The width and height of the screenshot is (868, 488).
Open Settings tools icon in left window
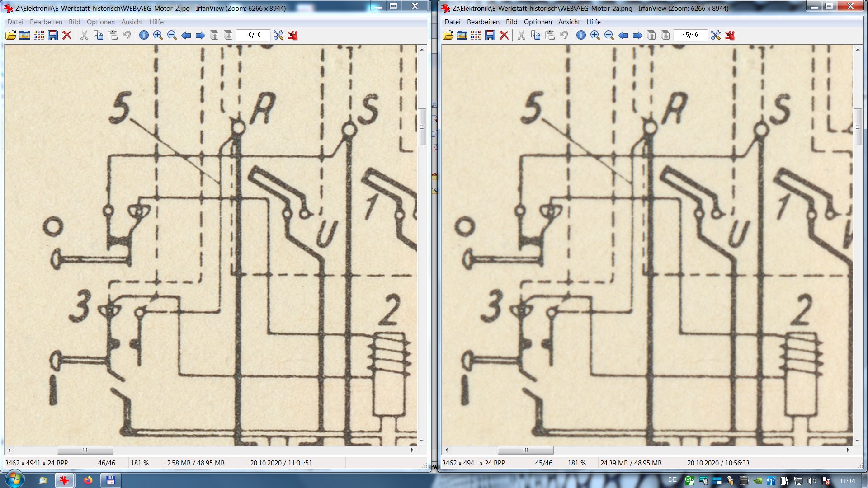278,35
